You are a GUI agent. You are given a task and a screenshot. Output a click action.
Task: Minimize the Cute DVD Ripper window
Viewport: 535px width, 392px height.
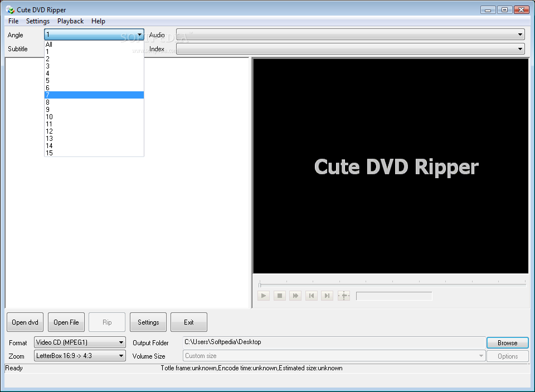[x=488, y=10]
